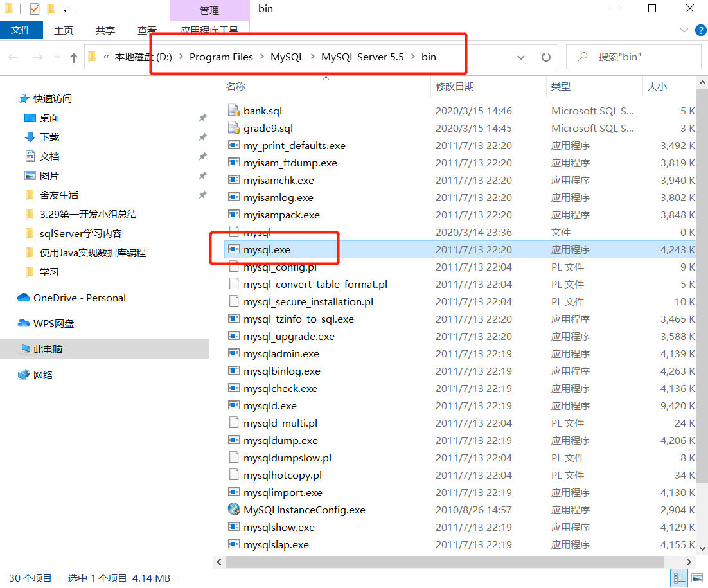This screenshot has width=708, height=588.
Task: Click the mysqld.exe application icon
Action: pos(233,405)
